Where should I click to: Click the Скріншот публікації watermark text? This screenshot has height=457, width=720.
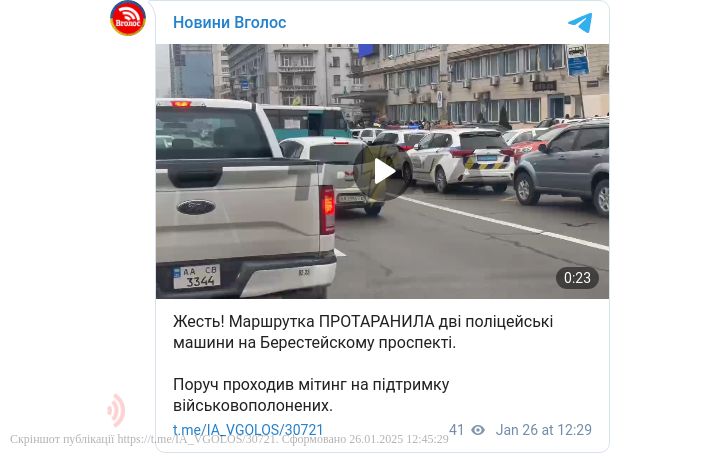[x=62, y=439]
